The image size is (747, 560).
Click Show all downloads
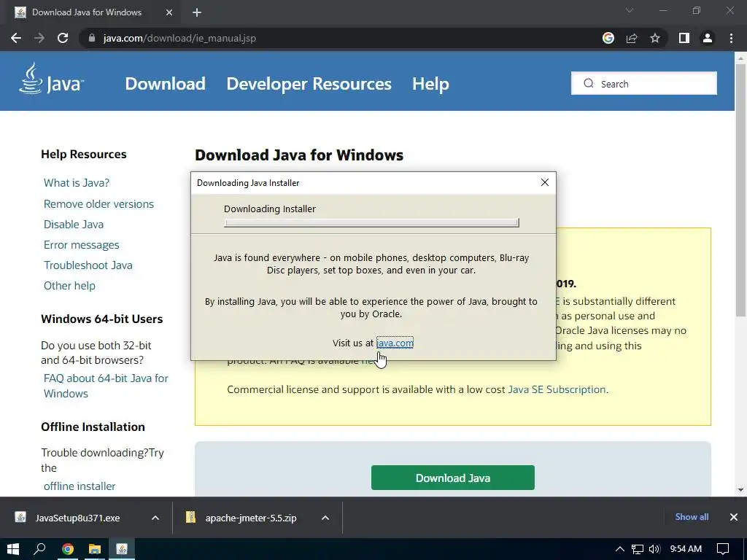pyautogui.click(x=692, y=517)
